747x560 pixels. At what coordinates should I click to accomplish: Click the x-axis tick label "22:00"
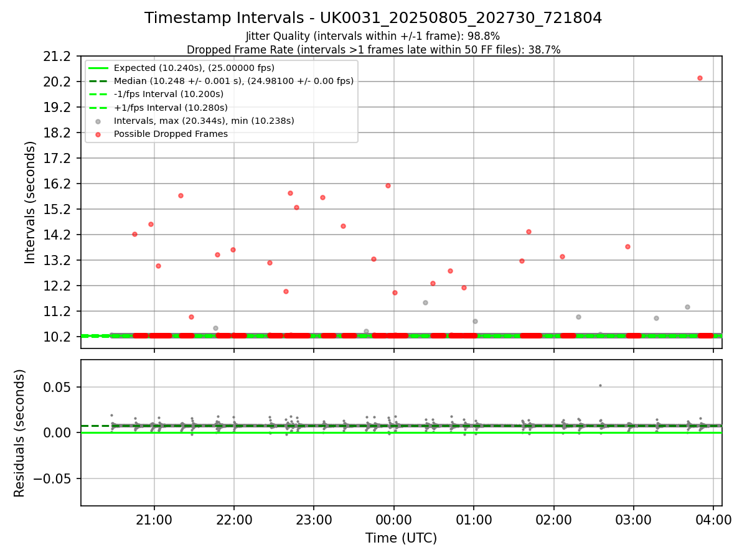tap(234, 520)
